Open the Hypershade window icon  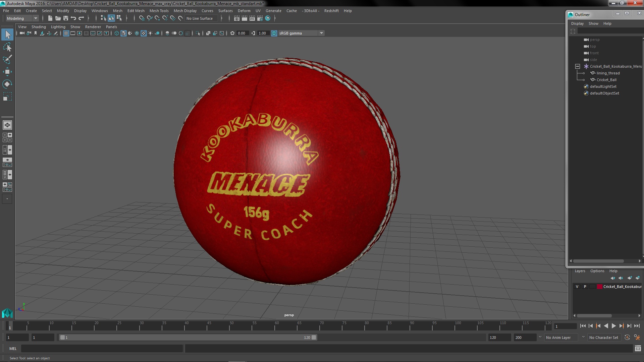point(268,18)
